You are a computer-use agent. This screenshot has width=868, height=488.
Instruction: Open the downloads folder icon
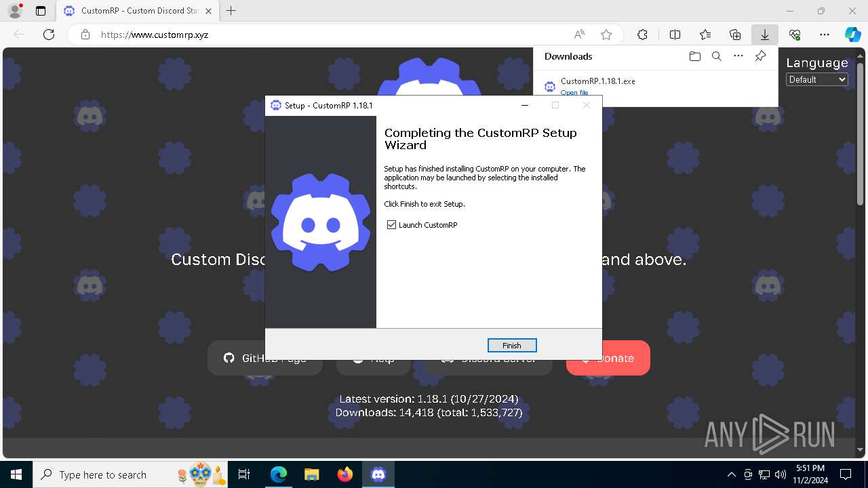(694, 56)
